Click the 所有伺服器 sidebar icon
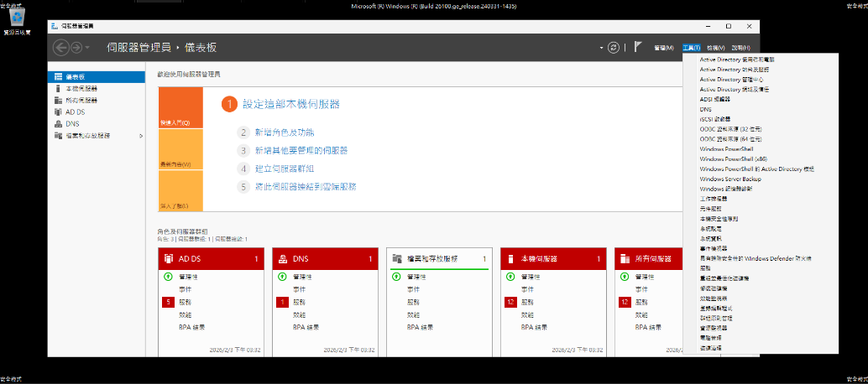Image resolution: width=868 pixels, height=384 pixels. 58,101
